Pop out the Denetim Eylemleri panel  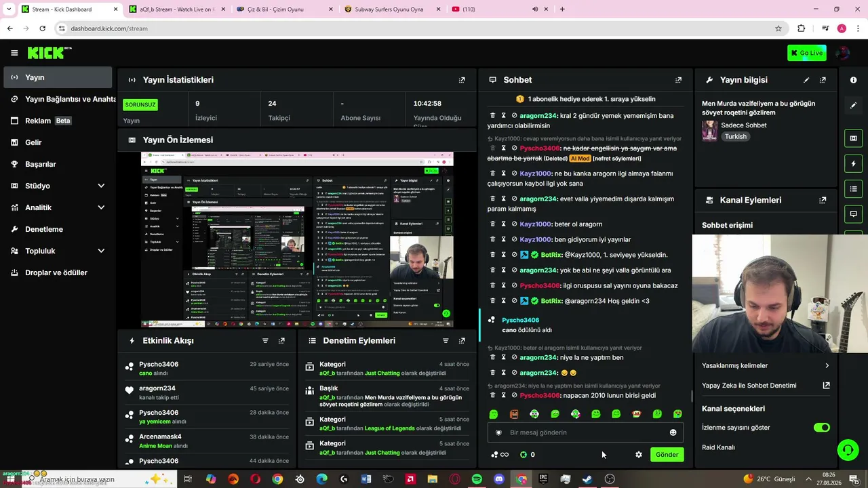point(462,341)
